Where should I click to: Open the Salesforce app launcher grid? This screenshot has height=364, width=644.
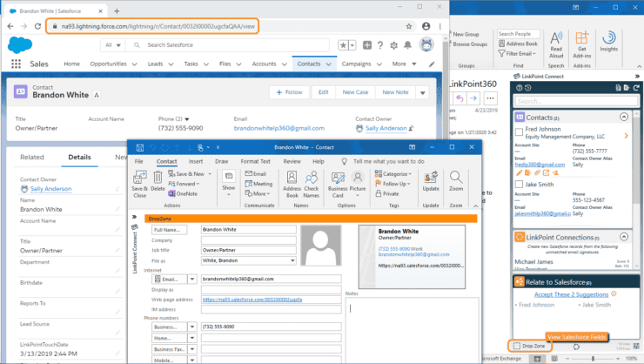pyautogui.click(x=16, y=64)
